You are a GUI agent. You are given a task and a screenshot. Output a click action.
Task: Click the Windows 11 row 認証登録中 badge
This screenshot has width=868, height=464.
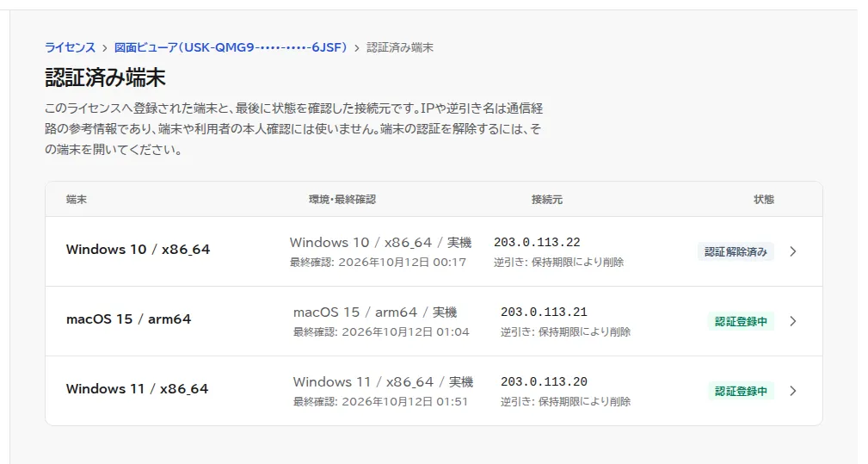(741, 392)
